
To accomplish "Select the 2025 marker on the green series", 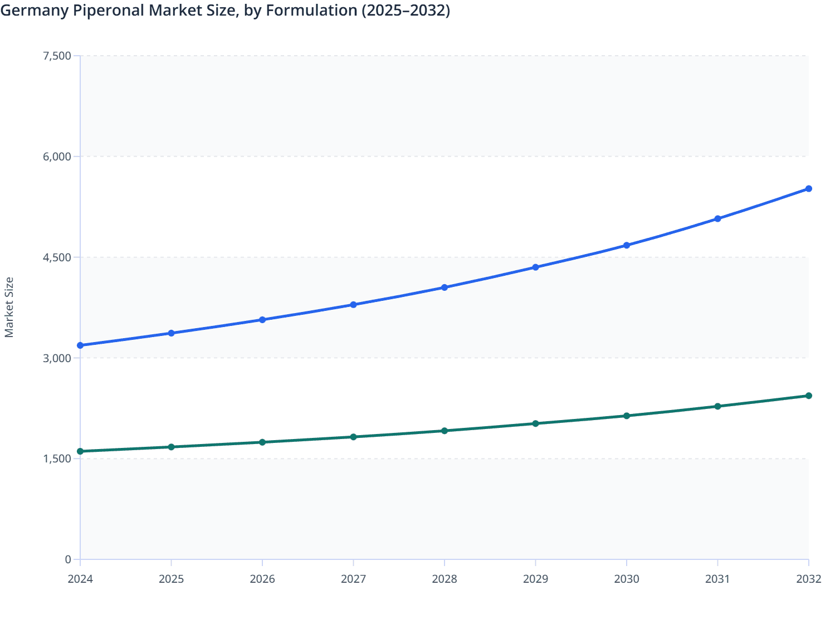I will [171, 446].
